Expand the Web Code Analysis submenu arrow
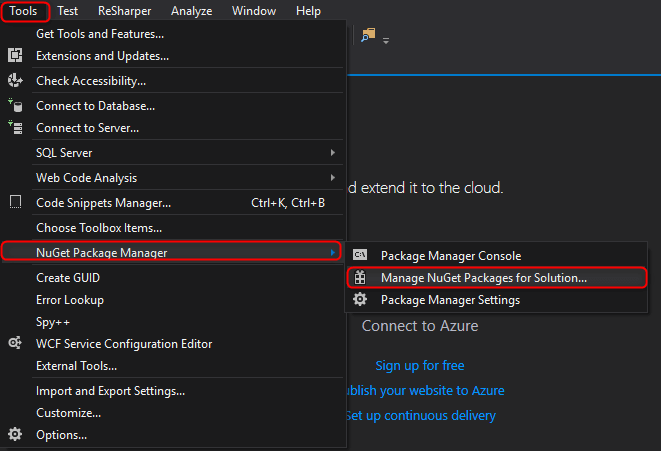Viewport: 661px width, 451px height. click(x=333, y=177)
